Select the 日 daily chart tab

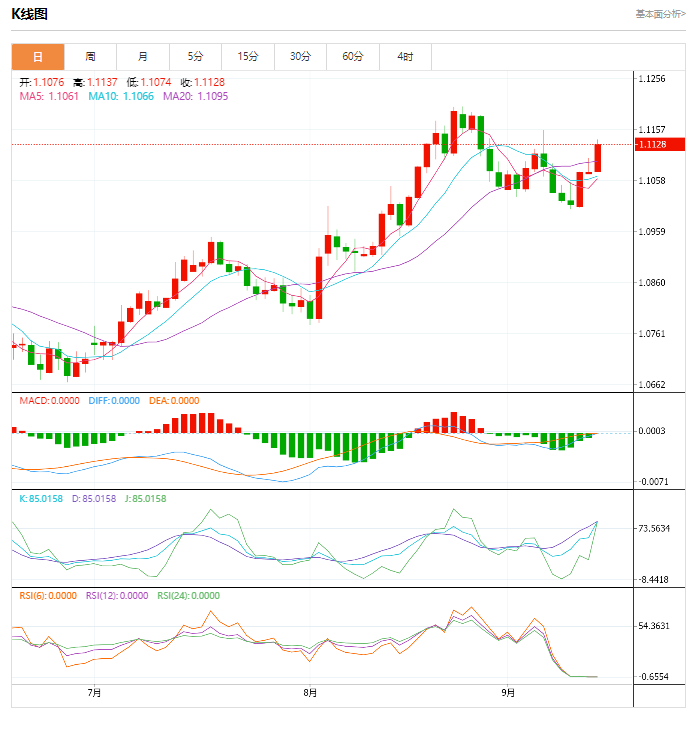[38, 57]
